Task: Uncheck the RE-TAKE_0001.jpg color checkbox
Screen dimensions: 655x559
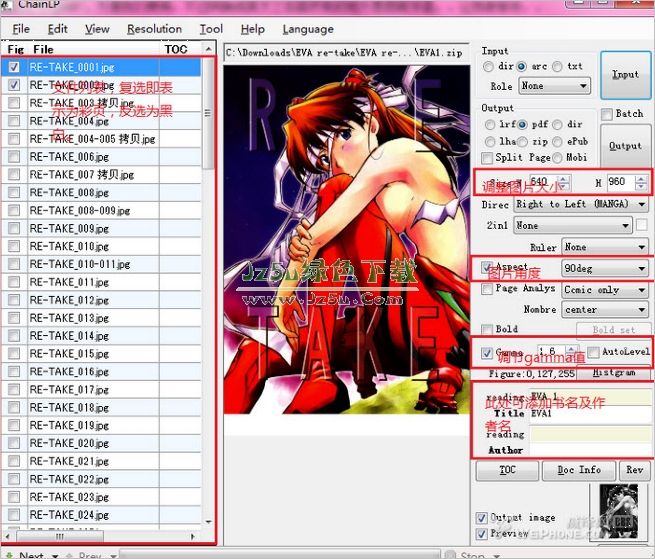Action: (14, 67)
